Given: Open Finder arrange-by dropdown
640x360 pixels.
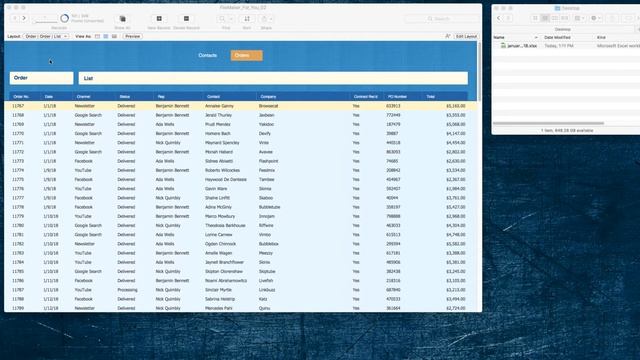Looking at the screenshot, I should point(579,18).
